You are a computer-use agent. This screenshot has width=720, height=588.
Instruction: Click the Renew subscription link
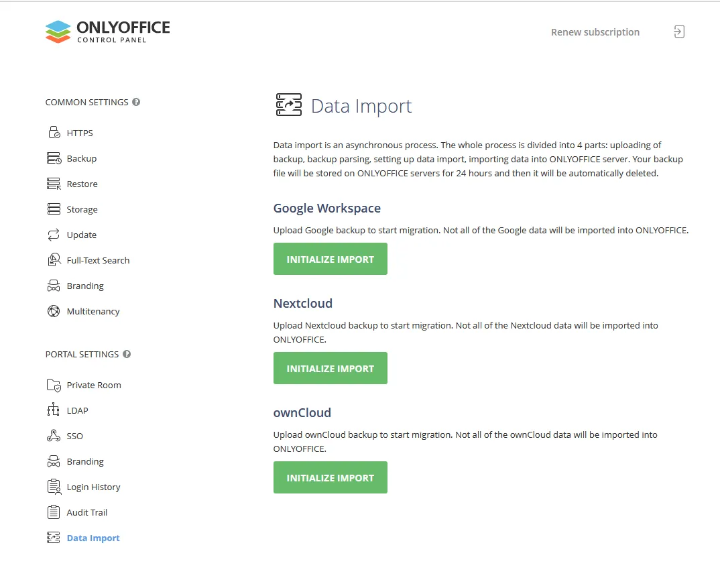(x=595, y=32)
